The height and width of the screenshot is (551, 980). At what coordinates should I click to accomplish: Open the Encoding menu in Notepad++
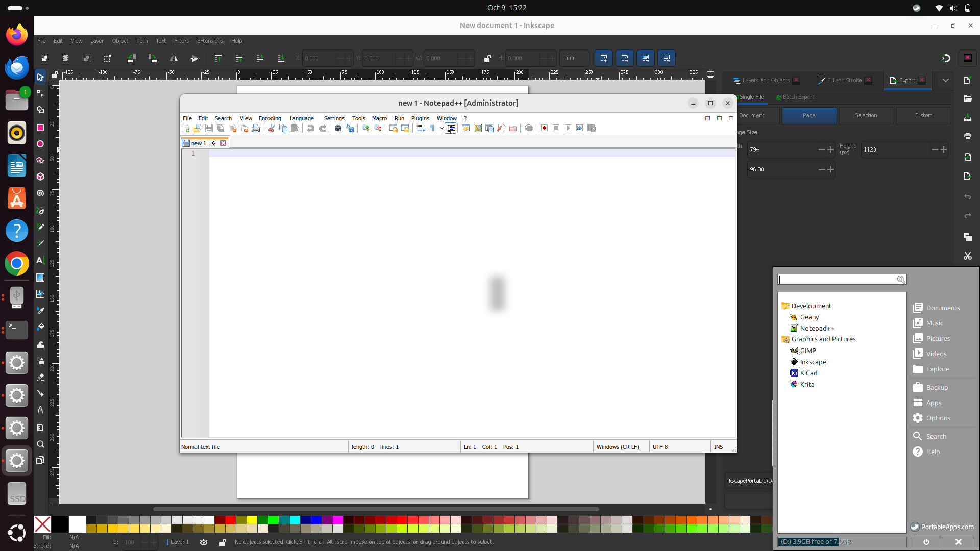269,118
